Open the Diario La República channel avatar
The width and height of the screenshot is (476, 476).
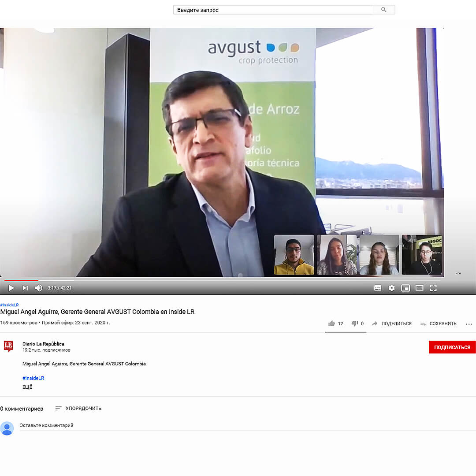(8, 346)
